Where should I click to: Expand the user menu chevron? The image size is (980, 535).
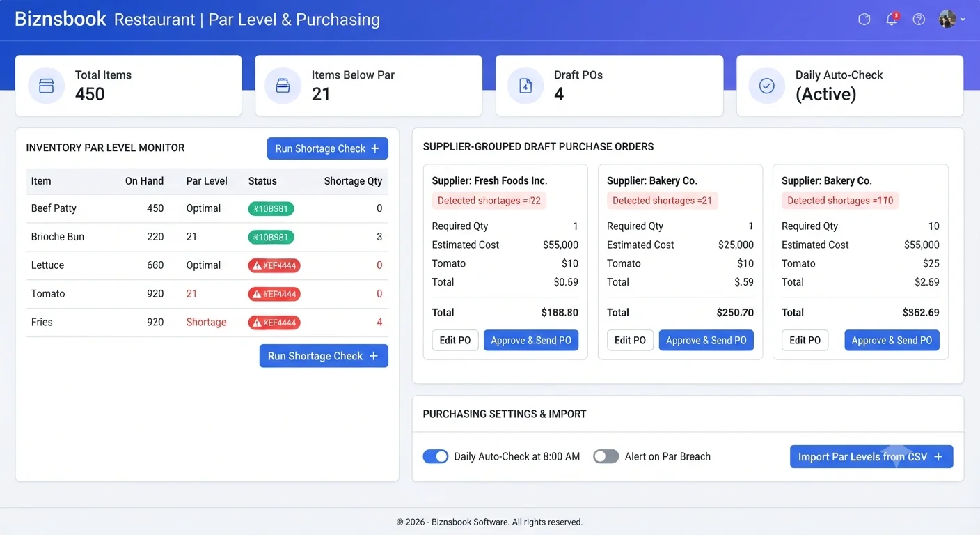click(963, 20)
